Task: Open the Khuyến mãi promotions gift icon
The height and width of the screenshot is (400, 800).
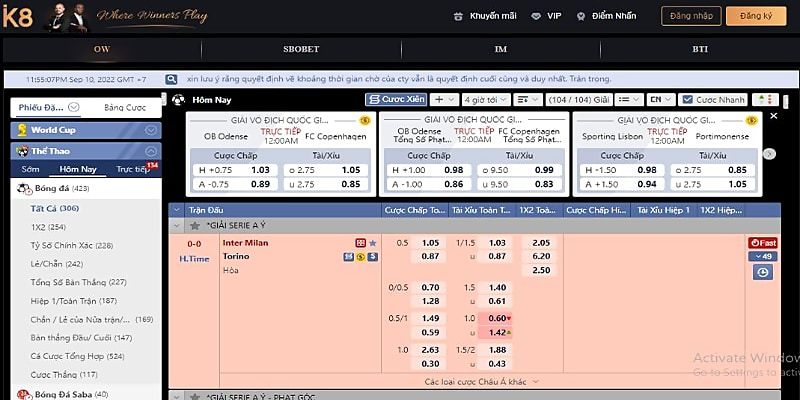Action: 458,16
